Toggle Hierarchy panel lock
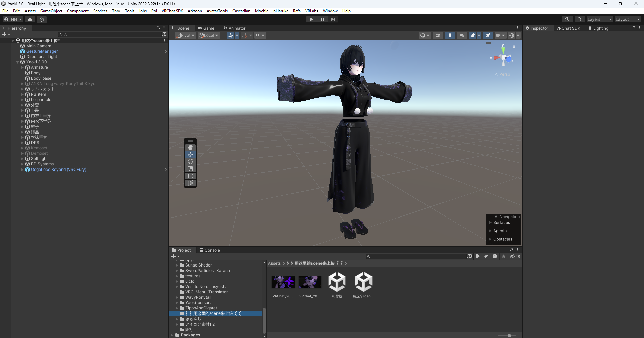The image size is (644, 338). click(158, 28)
